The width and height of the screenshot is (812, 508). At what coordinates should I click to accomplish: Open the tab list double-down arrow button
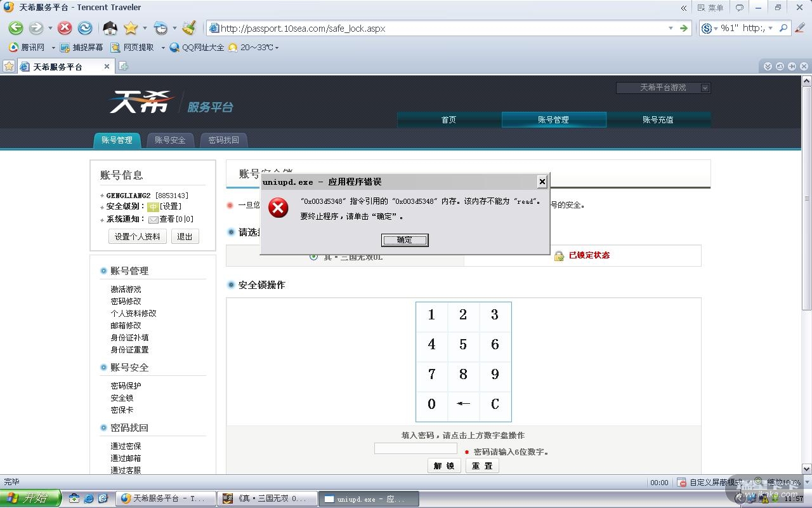pyautogui.click(x=768, y=66)
